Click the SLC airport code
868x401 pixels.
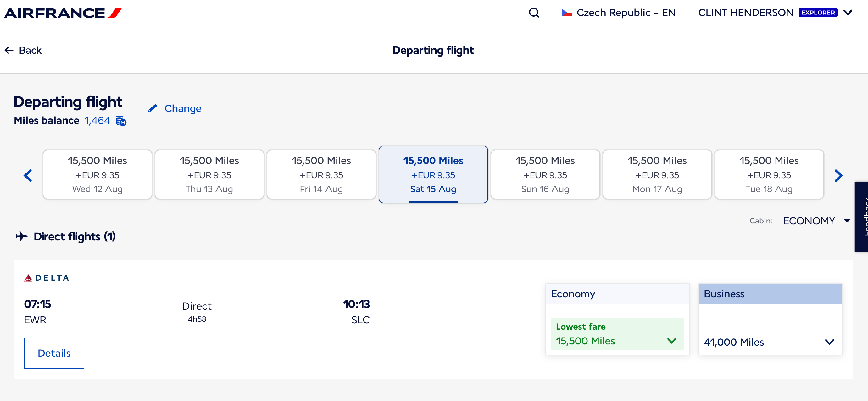click(360, 320)
